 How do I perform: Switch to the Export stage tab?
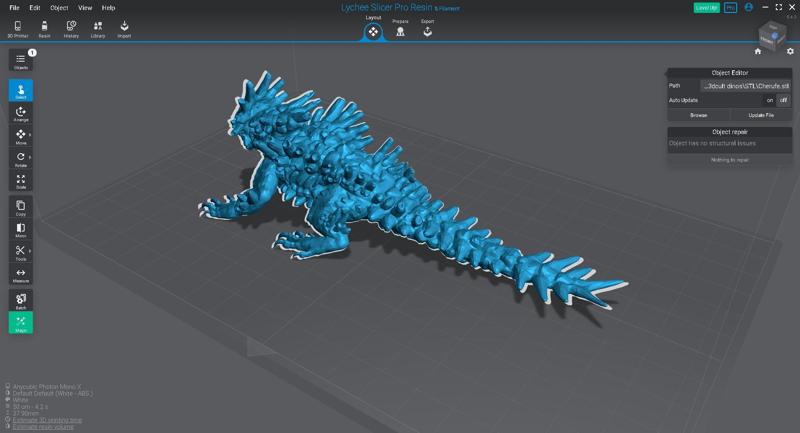click(x=428, y=29)
